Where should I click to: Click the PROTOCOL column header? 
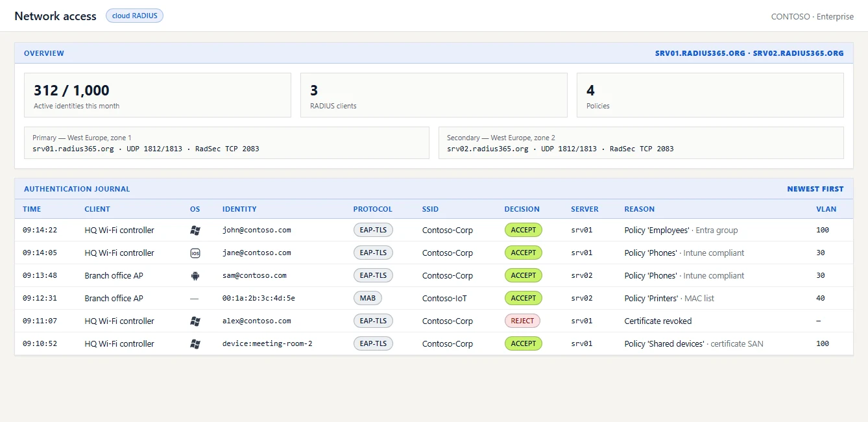(373, 209)
